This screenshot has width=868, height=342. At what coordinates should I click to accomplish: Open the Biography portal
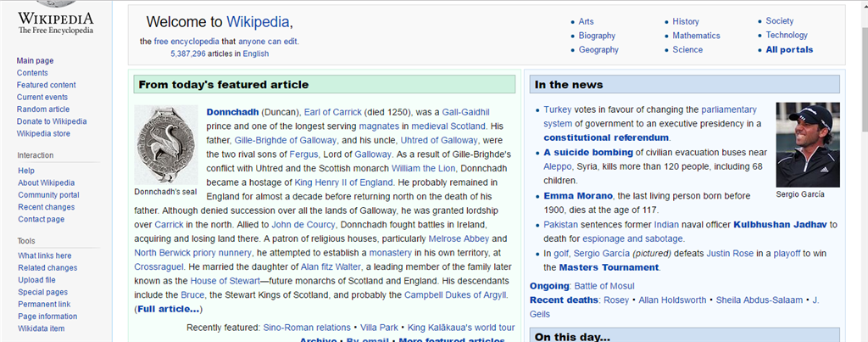pos(597,36)
